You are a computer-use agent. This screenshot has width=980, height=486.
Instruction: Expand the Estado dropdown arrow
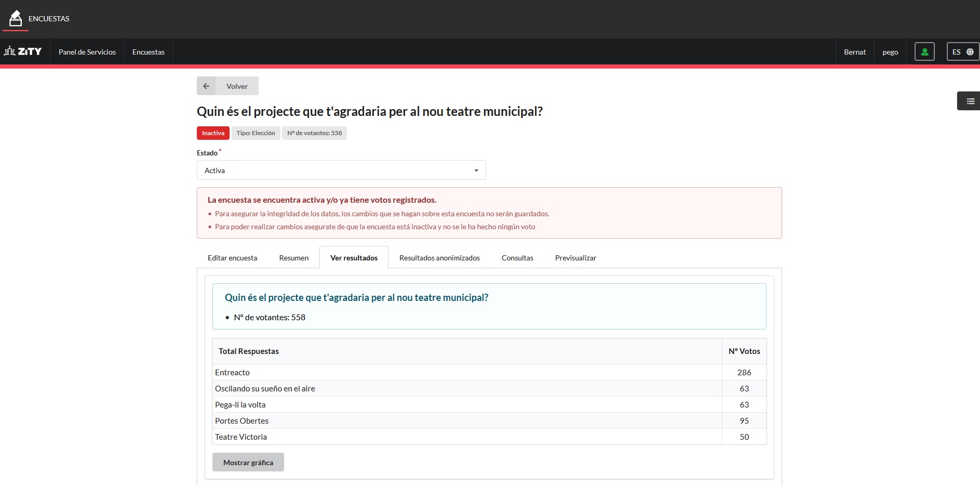476,170
